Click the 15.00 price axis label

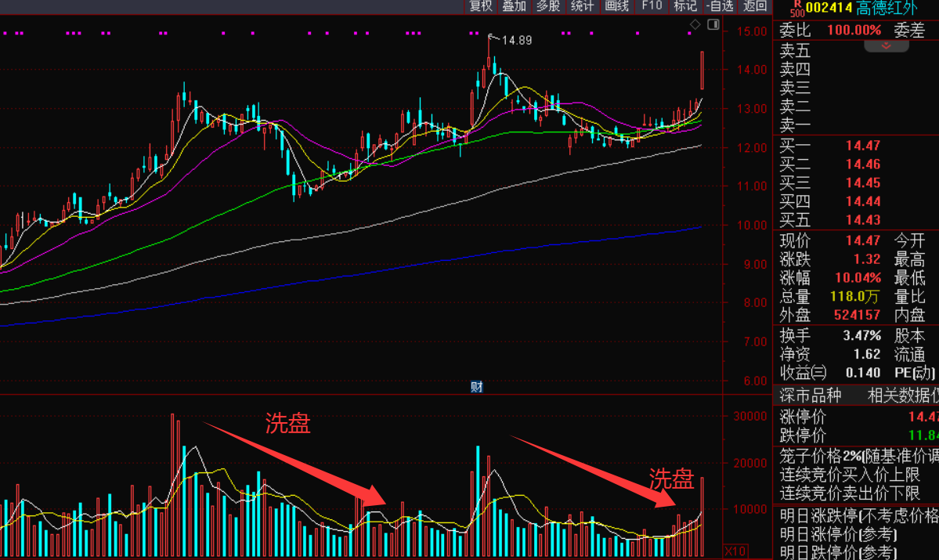pos(752,31)
